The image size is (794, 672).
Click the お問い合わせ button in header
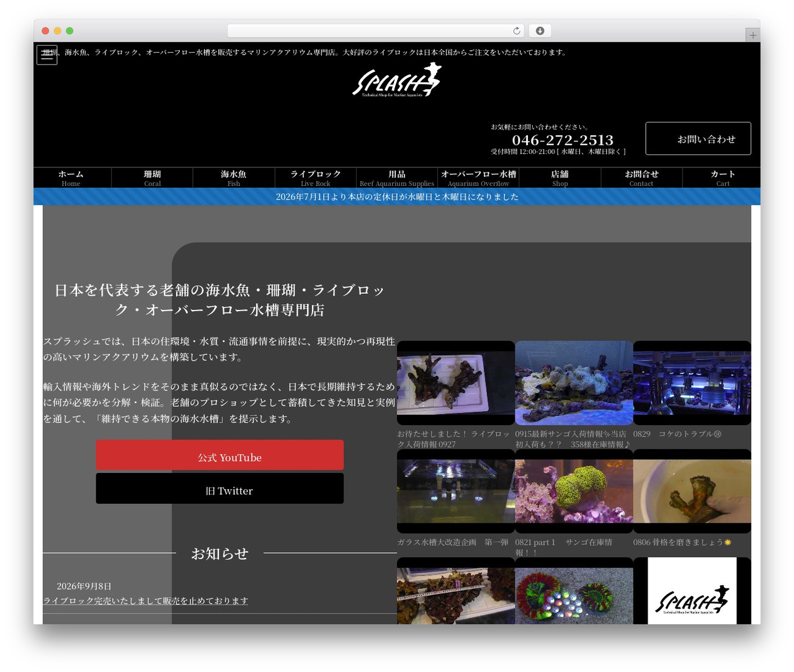pos(698,139)
